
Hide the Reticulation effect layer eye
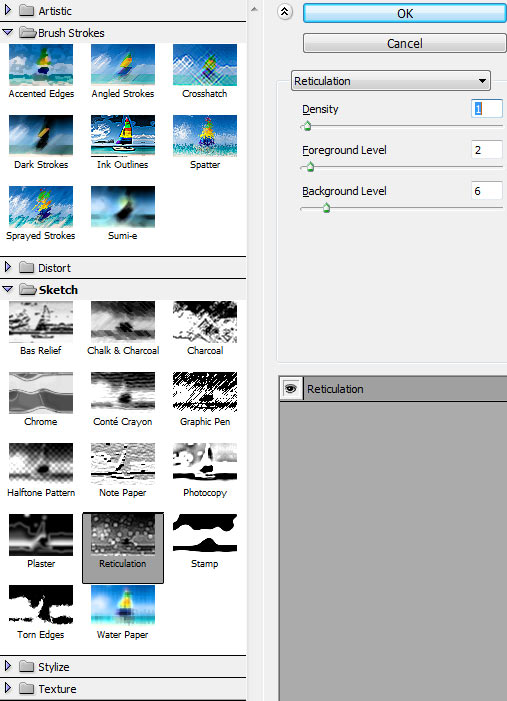click(291, 389)
